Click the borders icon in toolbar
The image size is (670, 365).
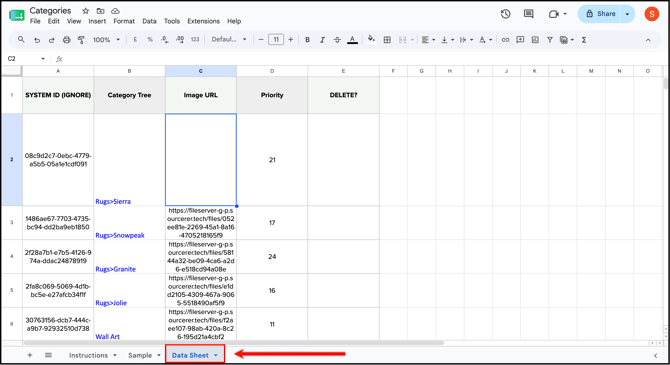[x=387, y=40]
